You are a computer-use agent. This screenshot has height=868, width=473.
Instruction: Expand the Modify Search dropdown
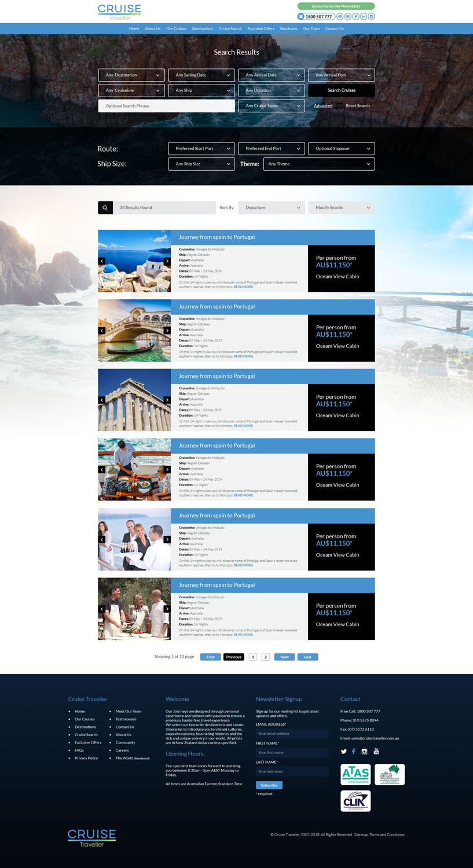click(x=342, y=207)
